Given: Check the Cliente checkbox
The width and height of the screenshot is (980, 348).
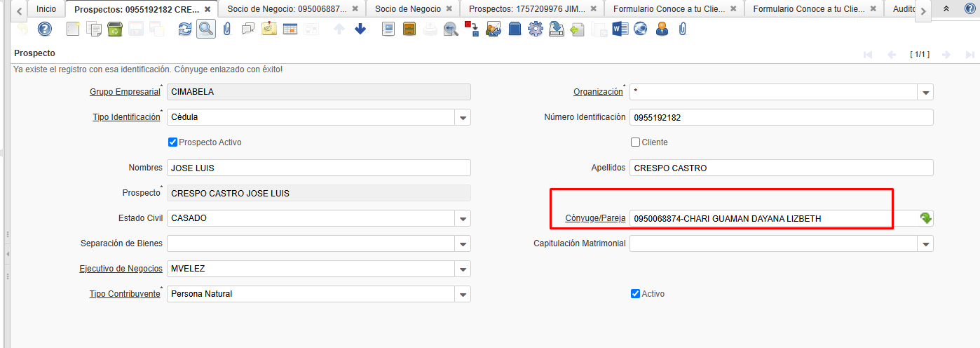Looking at the screenshot, I should click(x=636, y=142).
